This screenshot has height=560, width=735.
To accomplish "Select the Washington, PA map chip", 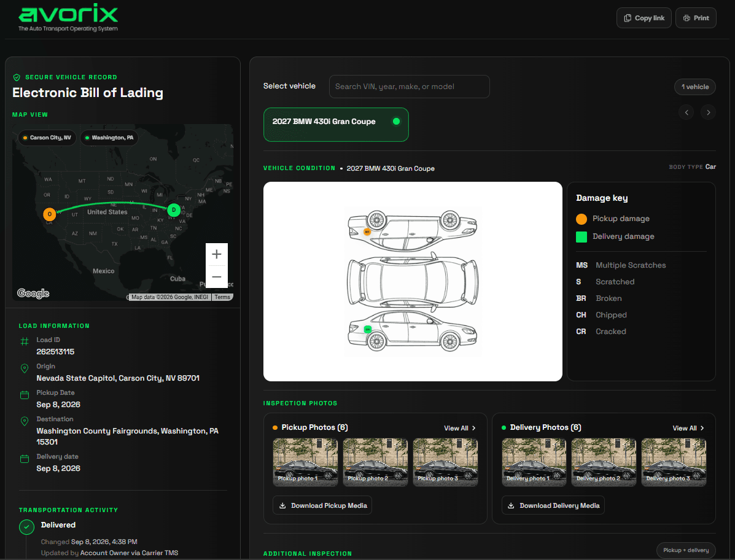I will (109, 138).
